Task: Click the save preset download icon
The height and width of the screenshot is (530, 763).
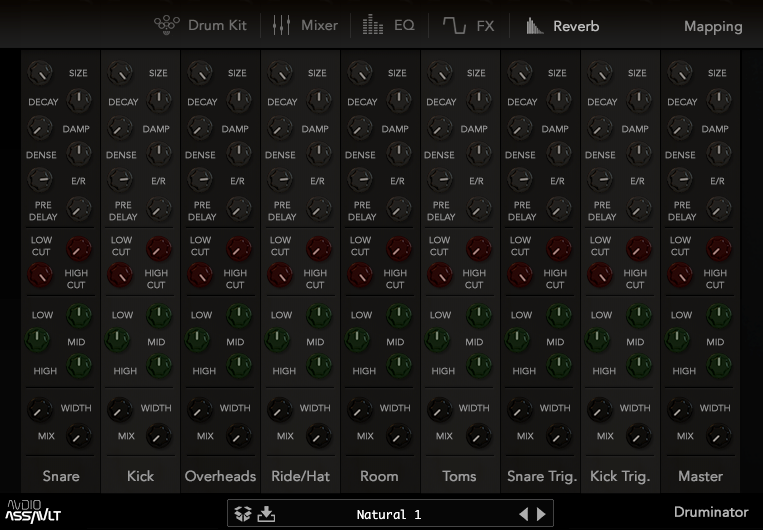Action: coord(266,513)
